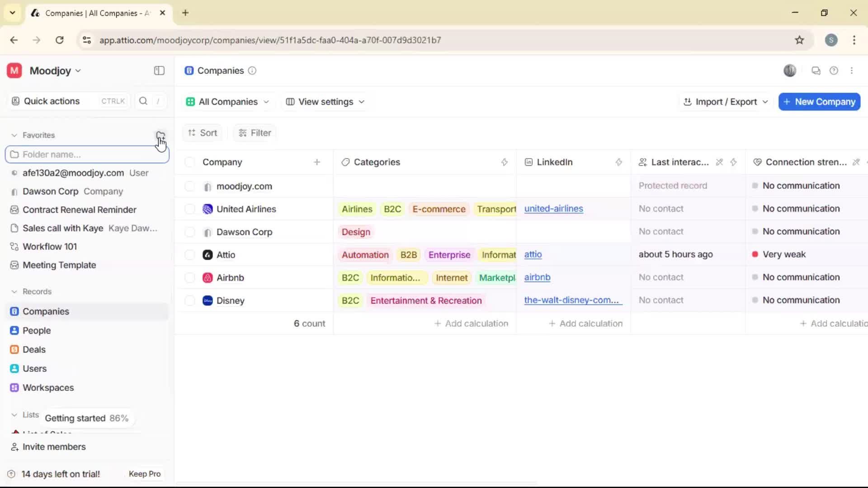Screen dimensions: 868x488
Task: Select all rows with header checkbox
Action: [189, 162]
